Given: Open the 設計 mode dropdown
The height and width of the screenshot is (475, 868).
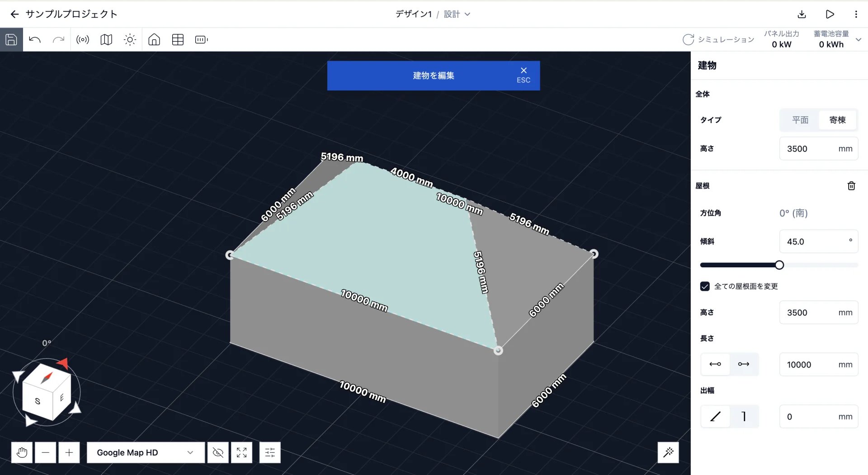Looking at the screenshot, I should (x=457, y=14).
